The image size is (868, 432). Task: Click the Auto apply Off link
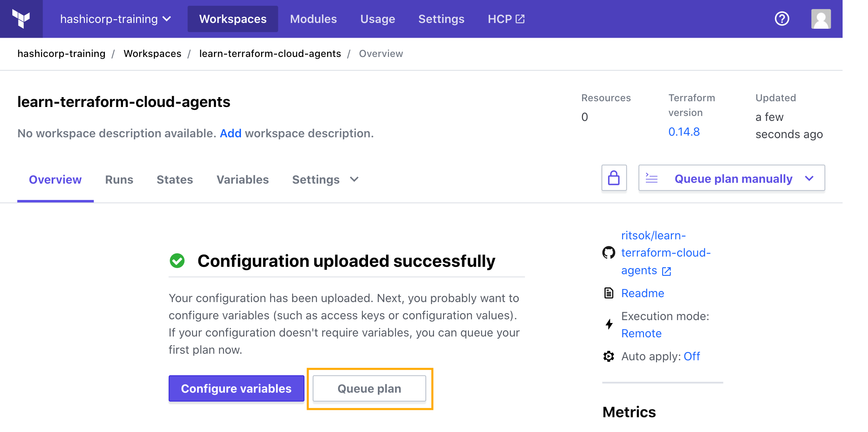[x=692, y=356]
